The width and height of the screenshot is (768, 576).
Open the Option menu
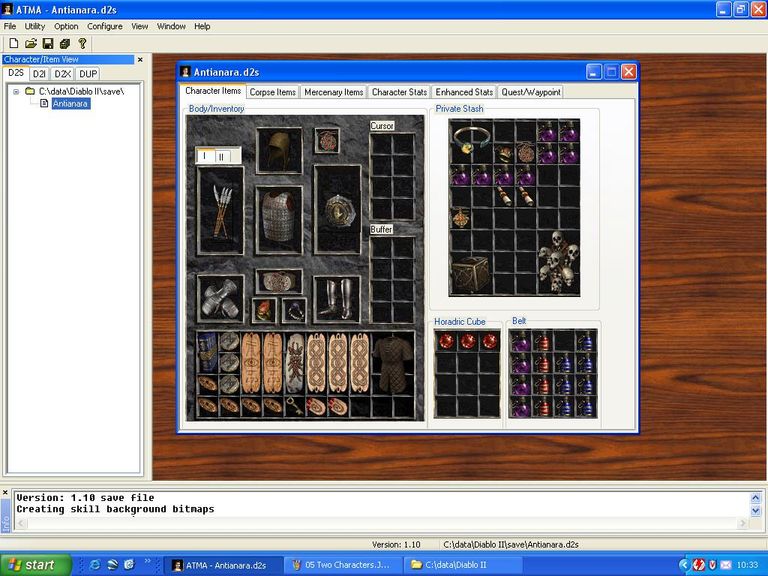click(66, 26)
